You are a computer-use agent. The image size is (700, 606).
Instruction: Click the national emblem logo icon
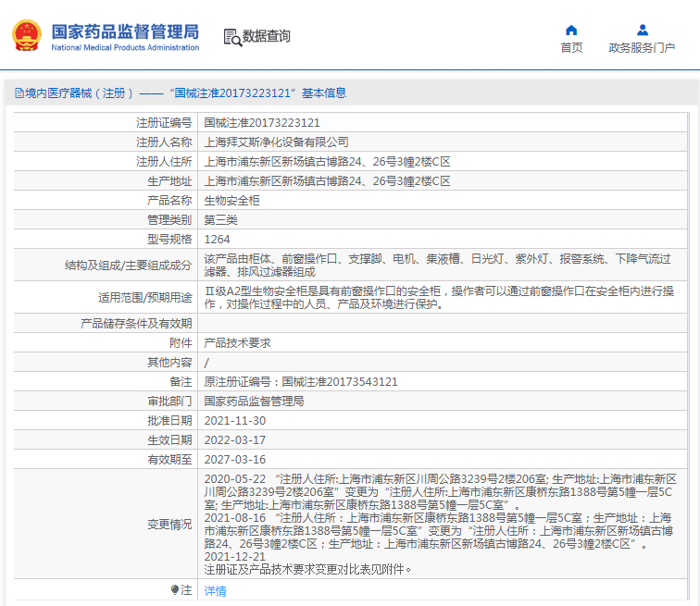coord(27,35)
